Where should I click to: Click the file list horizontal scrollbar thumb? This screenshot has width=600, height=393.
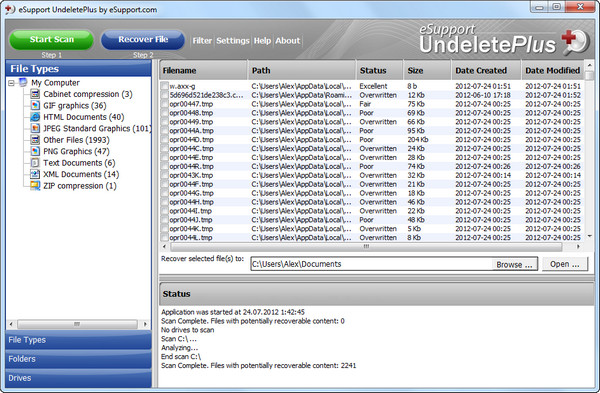pos(366,247)
